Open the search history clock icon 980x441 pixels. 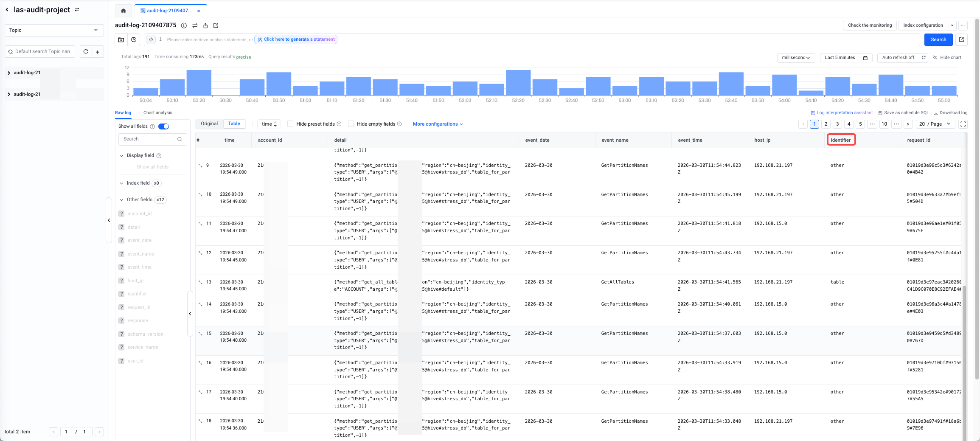tap(134, 39)
